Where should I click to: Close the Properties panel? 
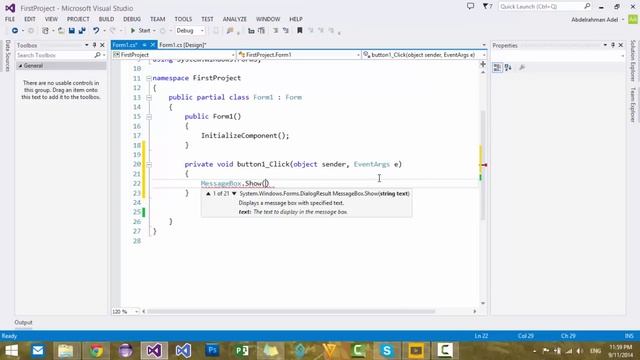pos(620,45)
